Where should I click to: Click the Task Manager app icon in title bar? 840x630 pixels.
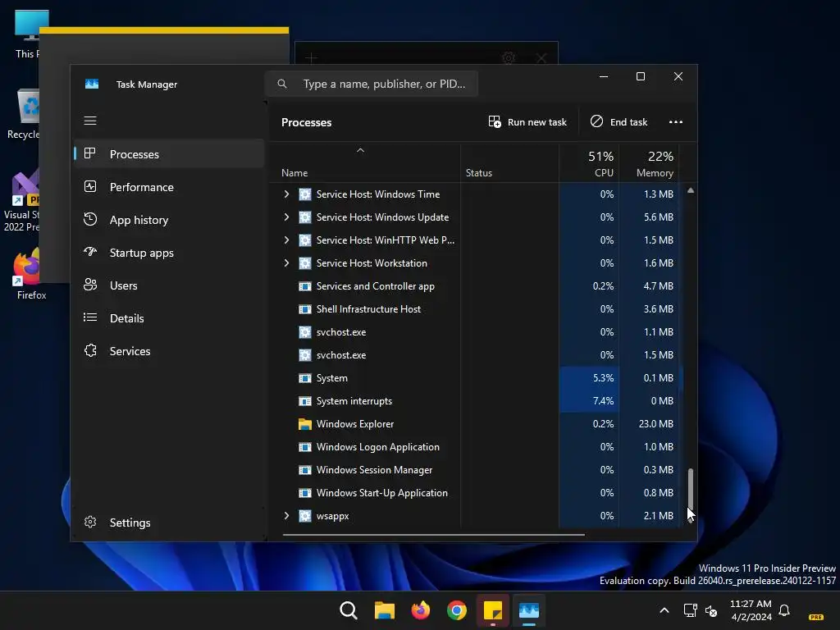coord(92,84)
